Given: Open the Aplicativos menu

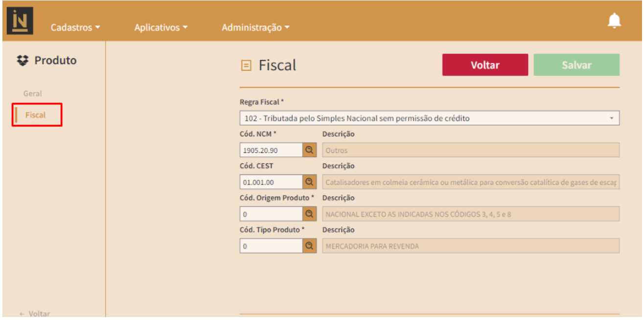Looking at the screenshot, I should [x=161, y=27].
